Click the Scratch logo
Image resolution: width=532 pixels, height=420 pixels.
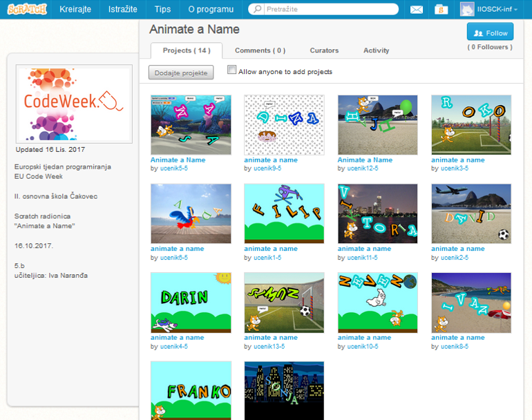[x=27, y=9]
